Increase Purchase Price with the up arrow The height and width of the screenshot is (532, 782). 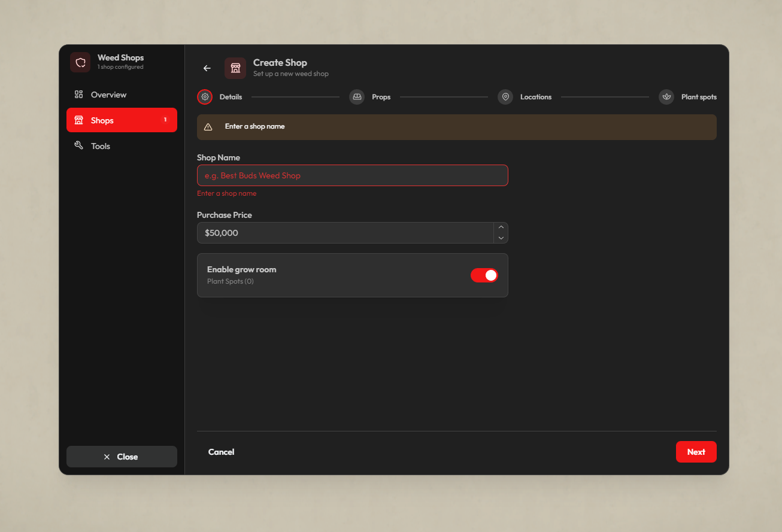pyautogui.click(x=501, y=227)
